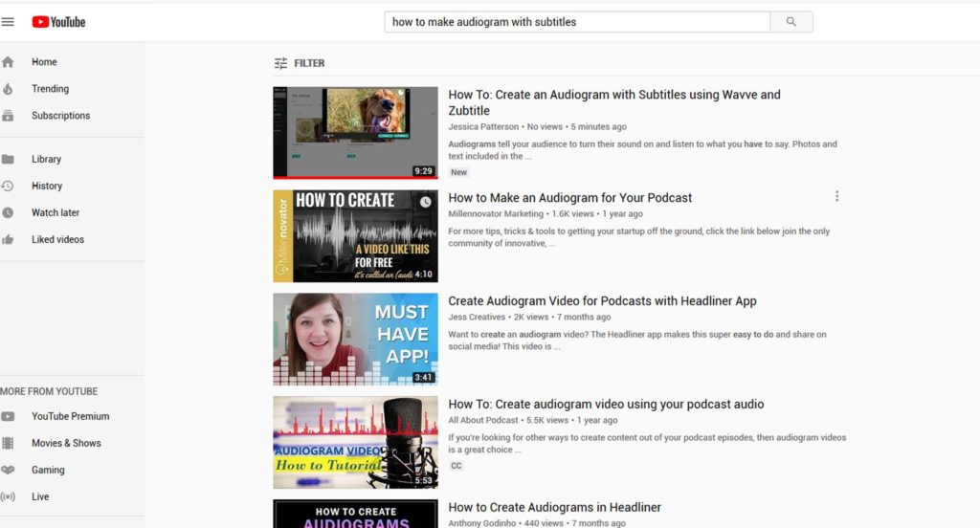Open YouTube Premium link
The image size is (980, 528).
point(72,416)
